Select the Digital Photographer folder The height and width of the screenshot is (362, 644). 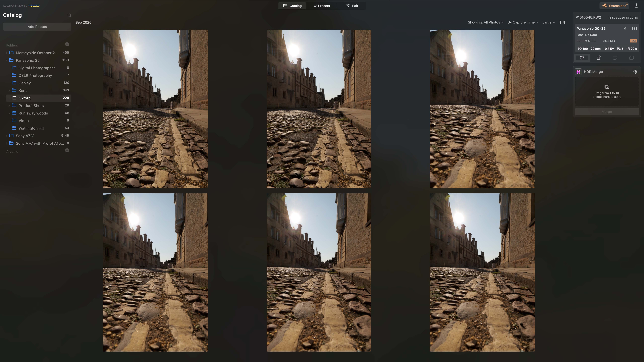point(38,68)
